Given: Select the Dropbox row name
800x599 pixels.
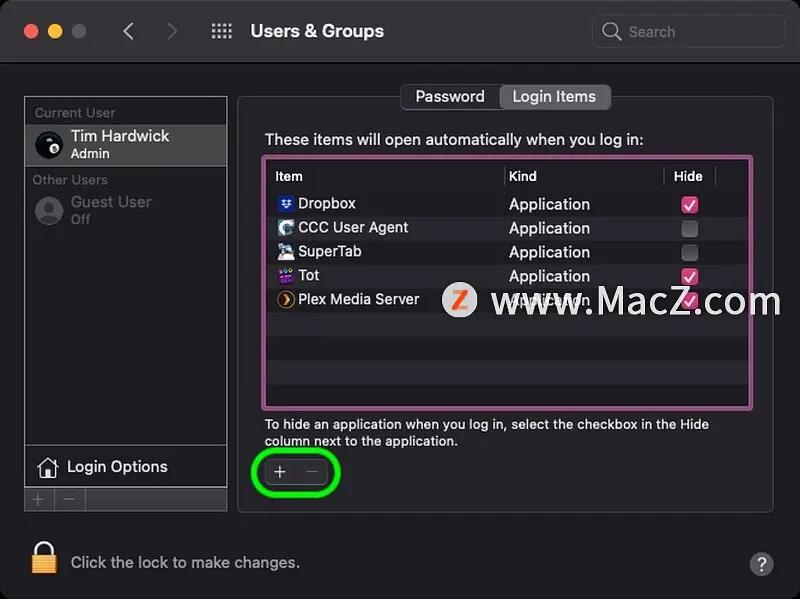Looking at the screenshot, I should click(x=327, y=204).
